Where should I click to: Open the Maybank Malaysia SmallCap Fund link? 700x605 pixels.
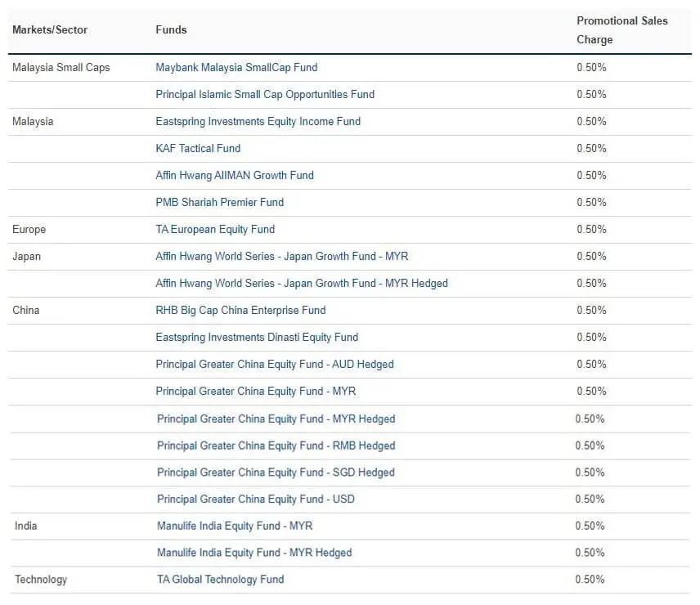pos(236,68)
